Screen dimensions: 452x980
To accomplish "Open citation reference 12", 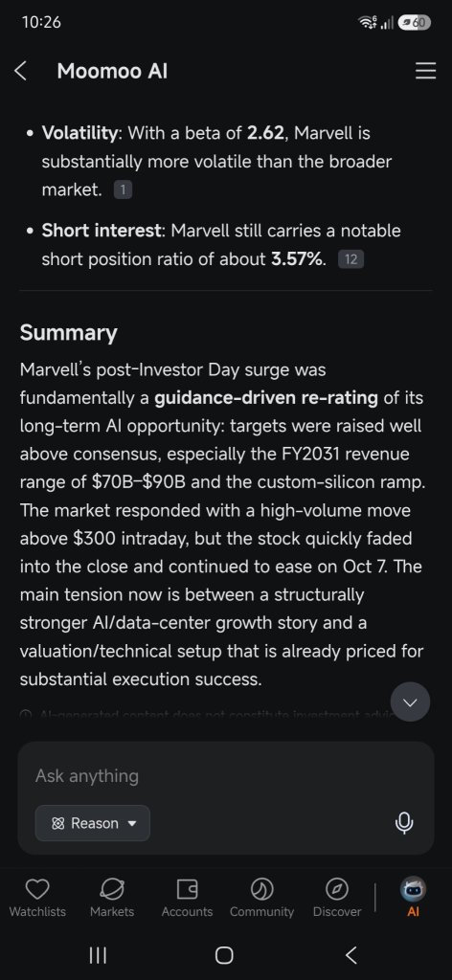I will coord(350,259).
